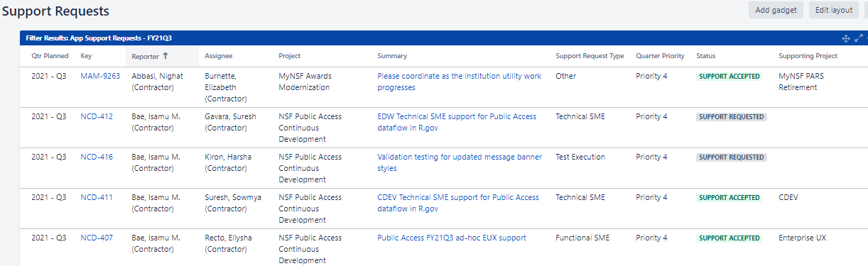The height and width of the screenshot is (266, 868).
Task: Maximize the Filter Results gadget
Action: tap(859, 38)
